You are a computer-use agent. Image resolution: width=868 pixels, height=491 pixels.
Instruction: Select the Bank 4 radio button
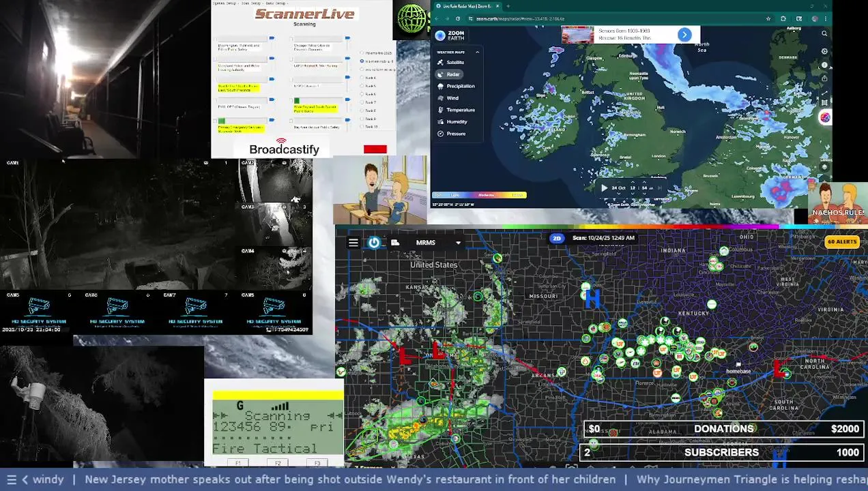pyautogui.click(x=362, y=78)
